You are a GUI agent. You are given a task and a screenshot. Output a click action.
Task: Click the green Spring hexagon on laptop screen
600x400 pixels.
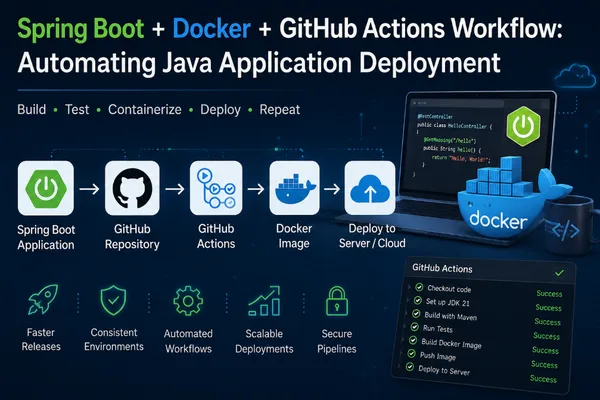click(523, 126)
